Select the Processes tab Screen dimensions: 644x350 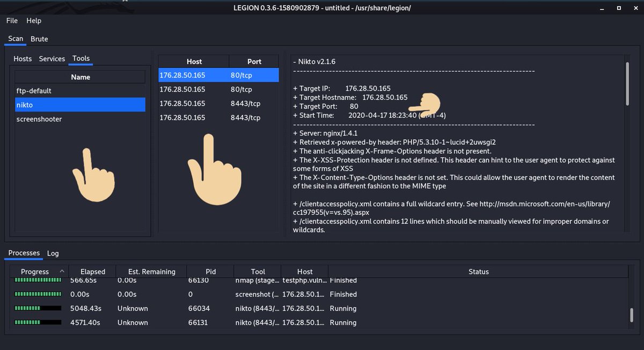pyautogui.click(x=24, y=253)
